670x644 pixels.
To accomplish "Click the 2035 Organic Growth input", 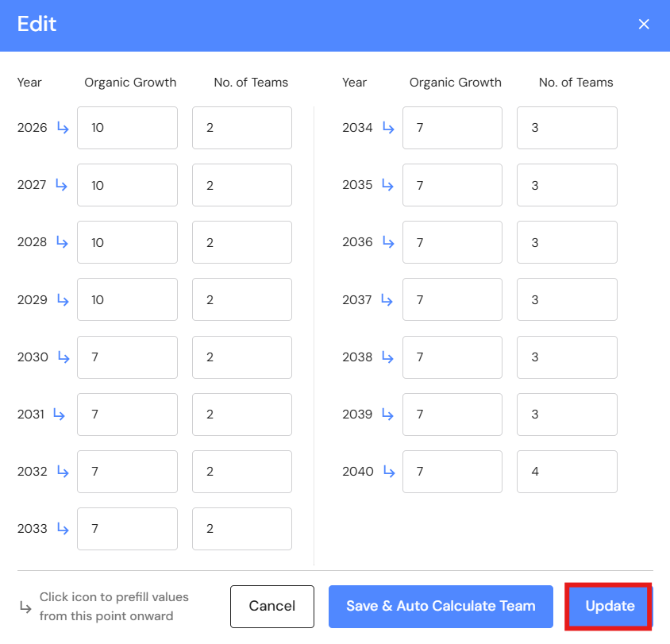I will click(452, 185).
